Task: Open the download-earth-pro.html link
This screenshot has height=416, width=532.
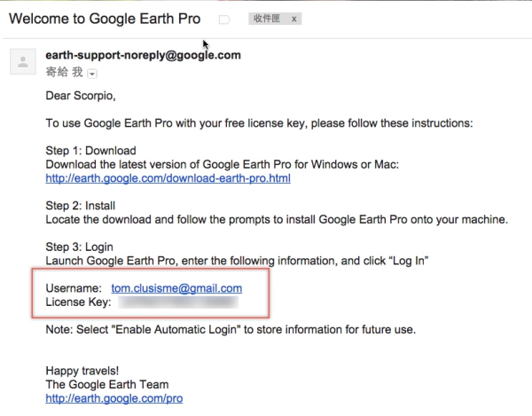Action: 168,178
